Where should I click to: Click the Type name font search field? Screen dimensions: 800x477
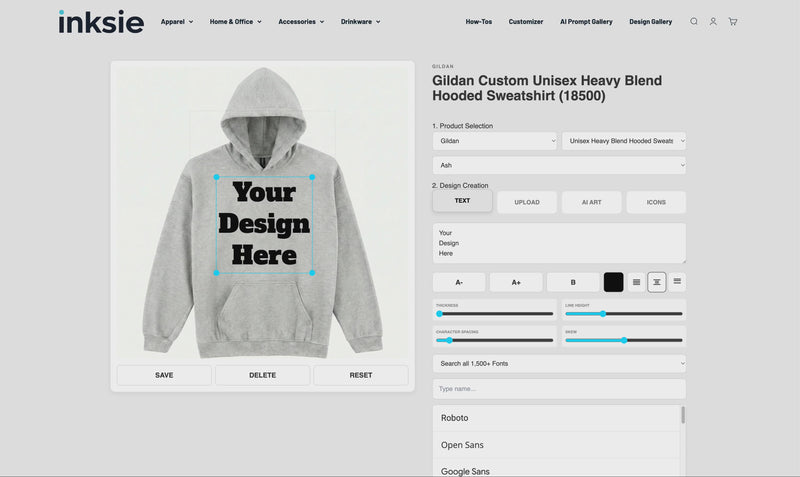[x=559, y=388]
